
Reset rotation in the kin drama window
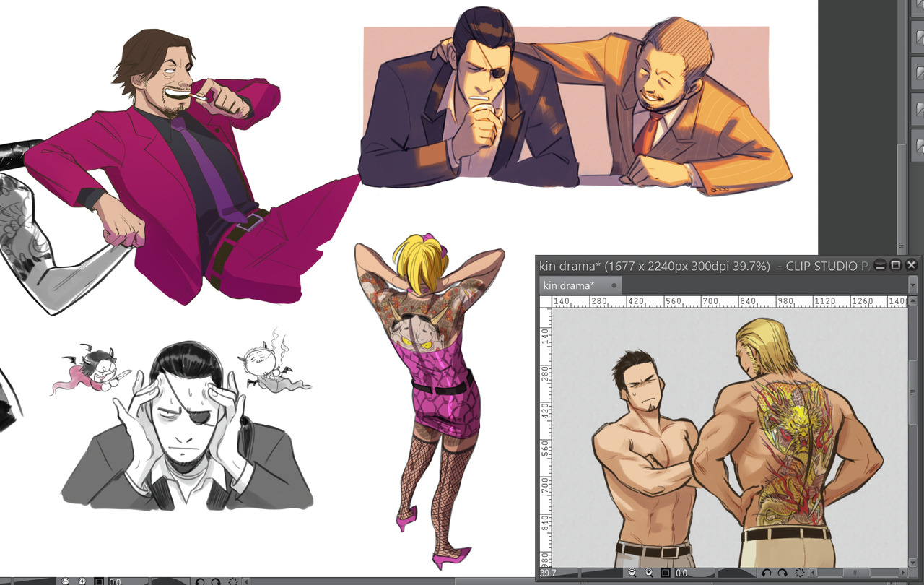point(799,573)
